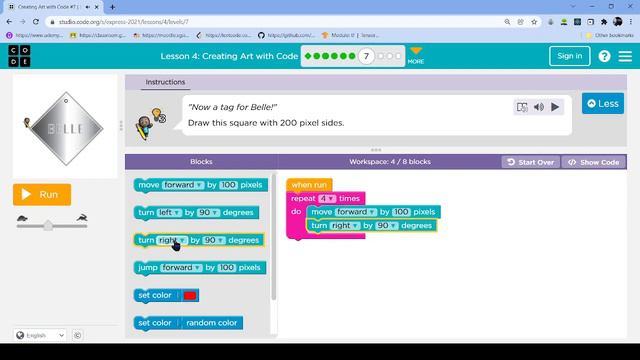This screenshot has width=640, height=360.
Task: Open the help question mark icon
Action: click(604, 56)
